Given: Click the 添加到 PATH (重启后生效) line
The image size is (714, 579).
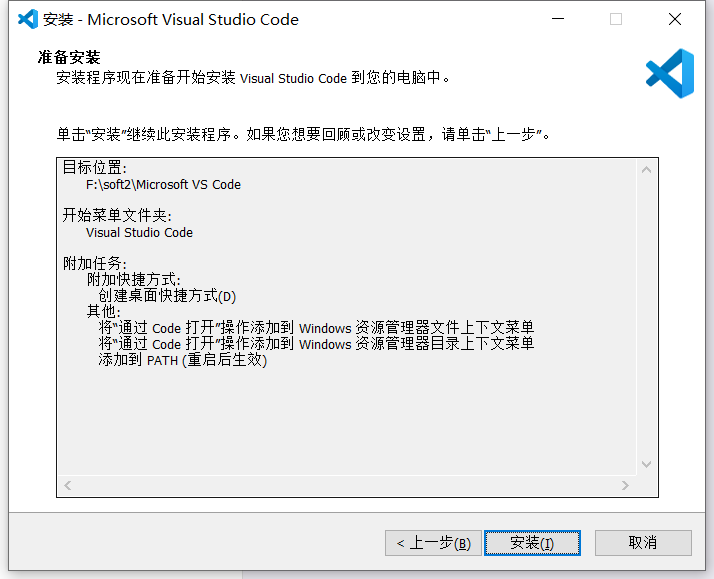Looking at the screenshot, I should [183, 360].
